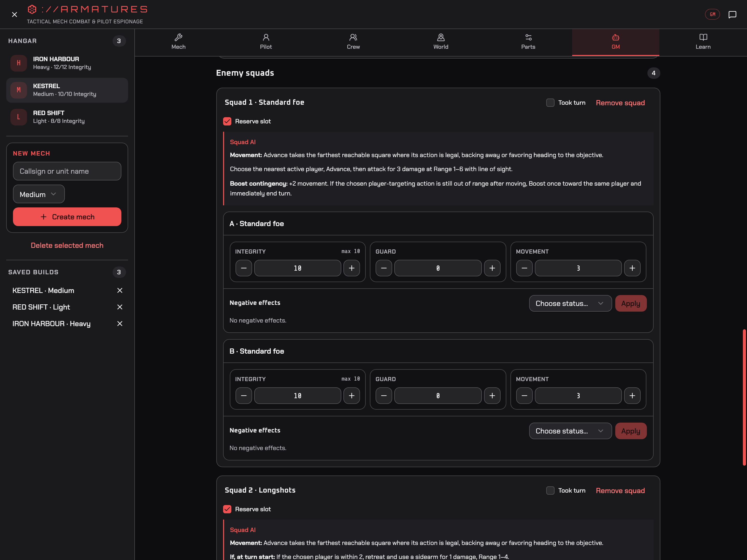
Task: Open the World tab
Action: click(441, 42)
